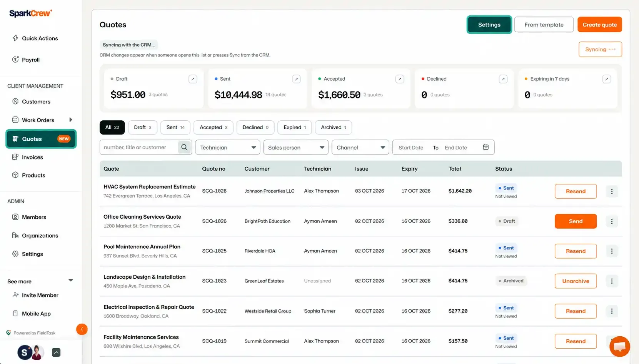Click the Start Date field
639x364 pixels.
[x=411, y=148]
